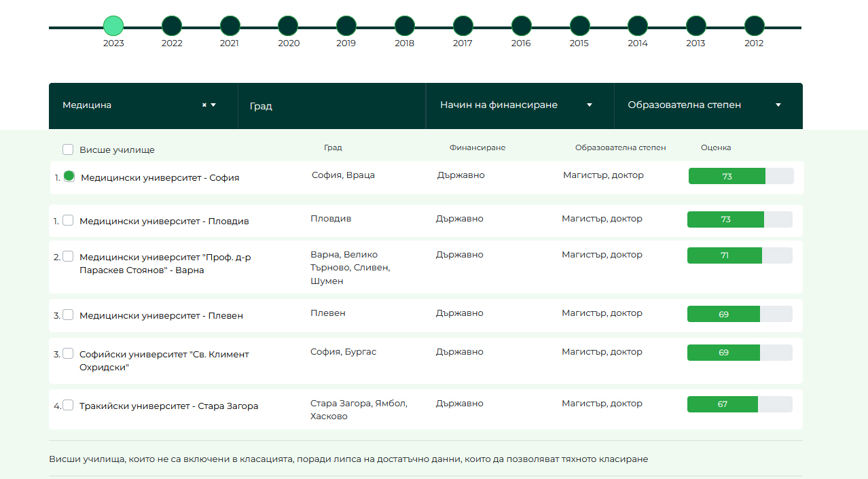Image resolution: width=868 pixels, height=479 pixels.
Task: Check Медицински университет - Плевен checkbox
Action: pos(68,315)
